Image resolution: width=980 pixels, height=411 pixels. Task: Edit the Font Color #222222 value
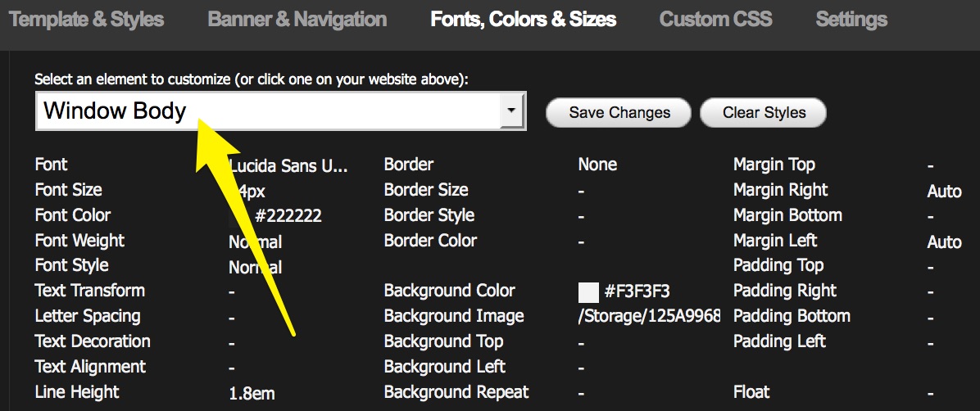(288, 216)
